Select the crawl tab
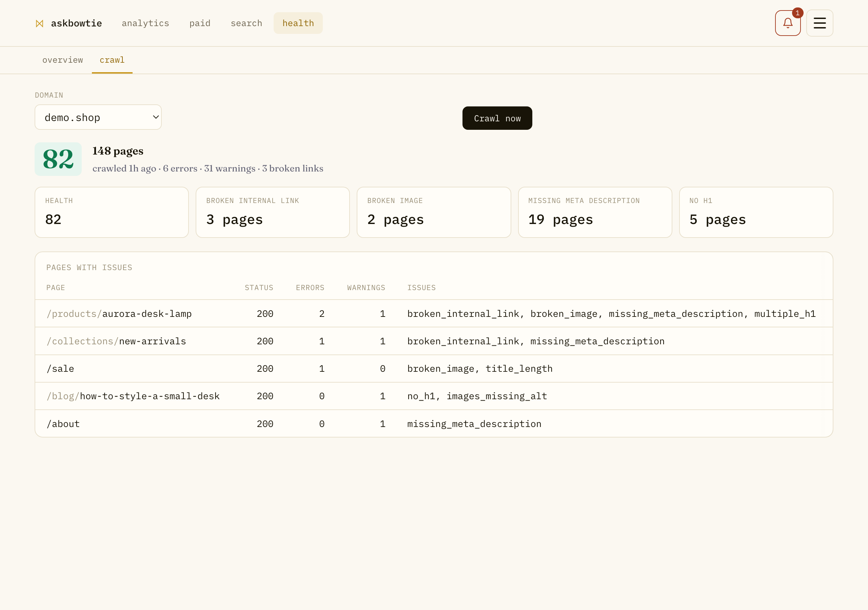Screen dimensions: 868x610 (x=112, y=60)
